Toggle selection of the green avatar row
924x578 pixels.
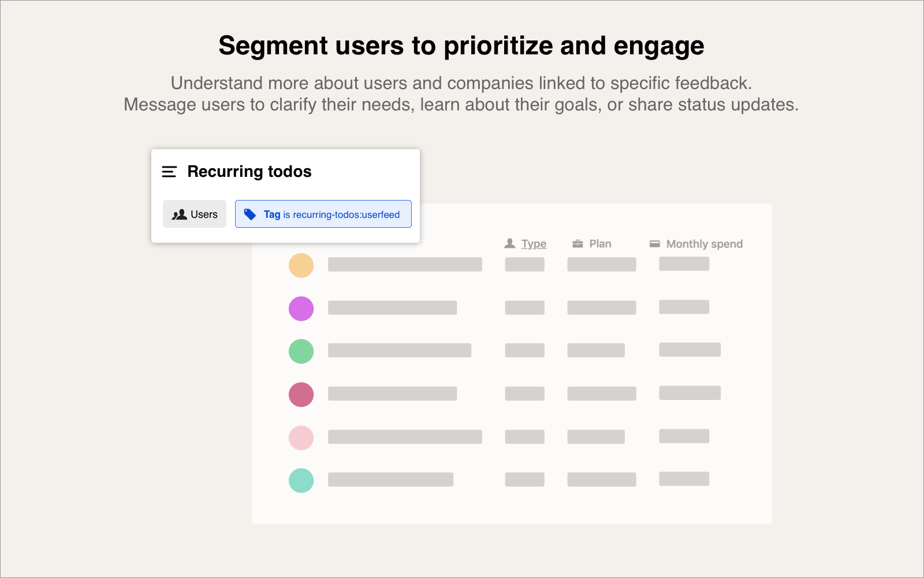[x=301, y=351]
